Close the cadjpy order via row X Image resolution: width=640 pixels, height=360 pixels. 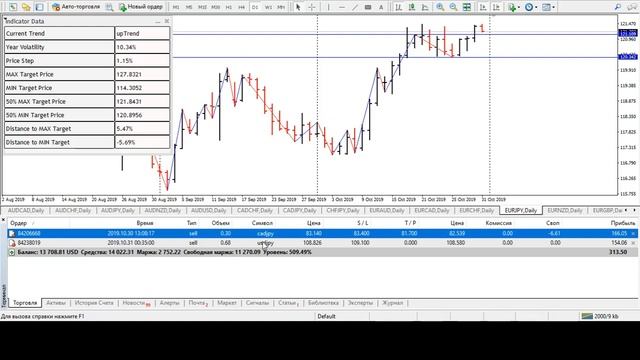click(x=633, y=233)
